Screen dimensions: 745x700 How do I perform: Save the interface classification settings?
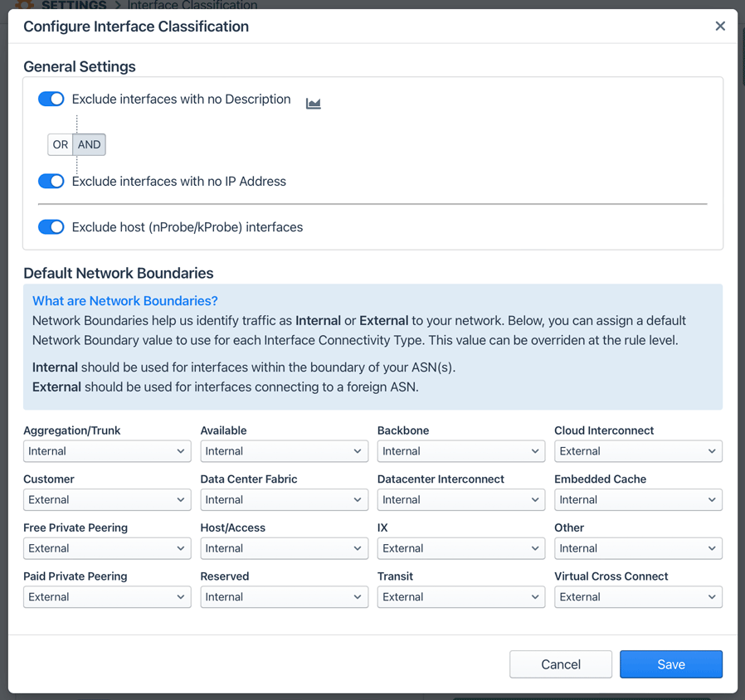(670, 664)
